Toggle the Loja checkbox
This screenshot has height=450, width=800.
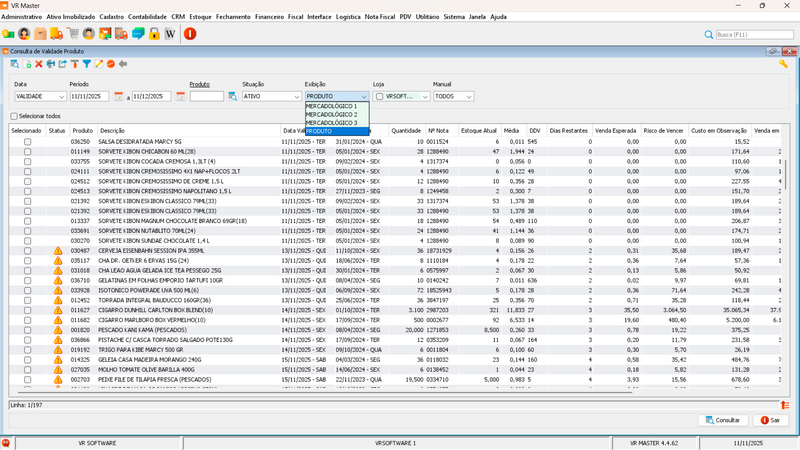coord(379,97)
